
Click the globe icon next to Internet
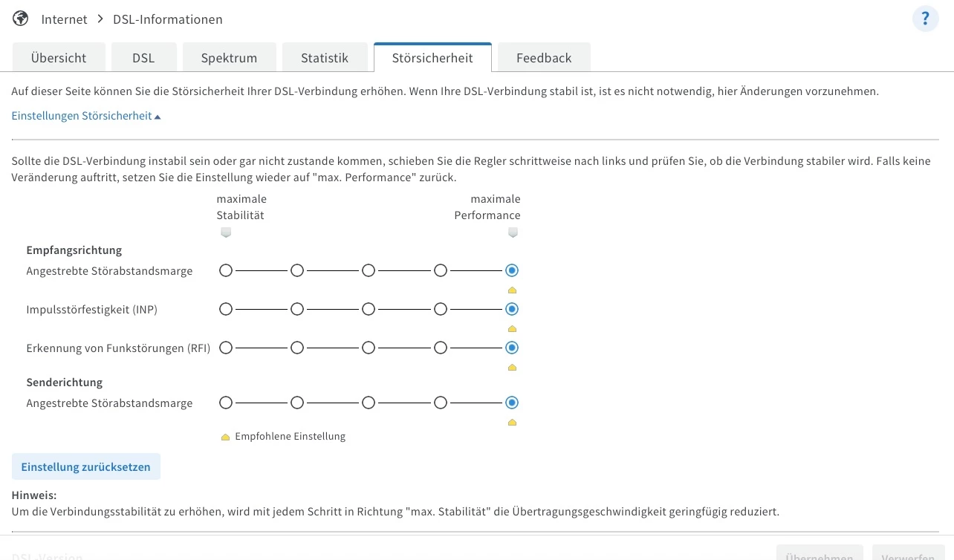[x=21, y=19]
